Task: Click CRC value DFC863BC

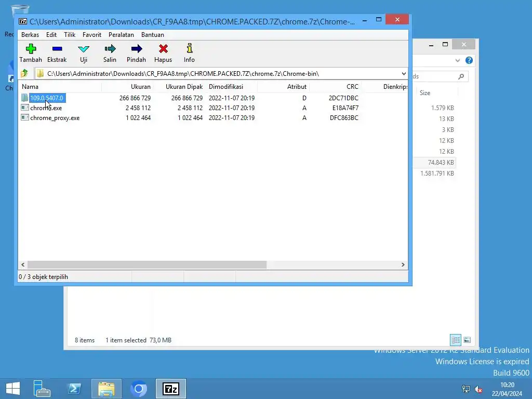Action: point(344,118)
